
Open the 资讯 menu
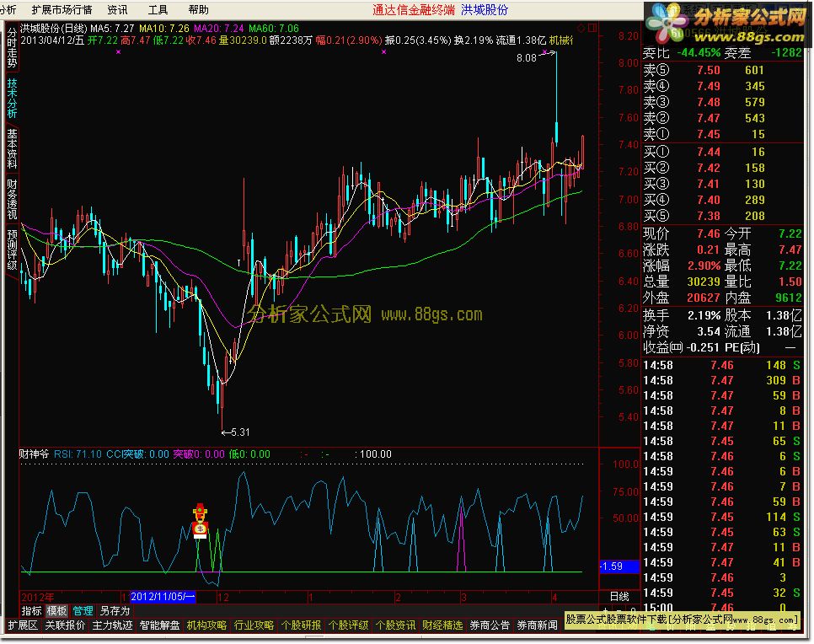pyautogui.click(x=117, y=10)
